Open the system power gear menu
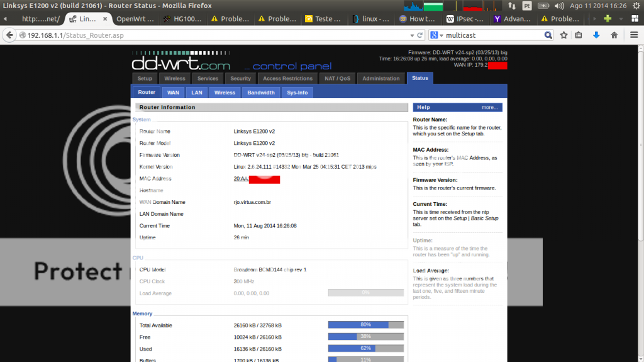Screen dimensions: 644x362 tap(636, 6)
